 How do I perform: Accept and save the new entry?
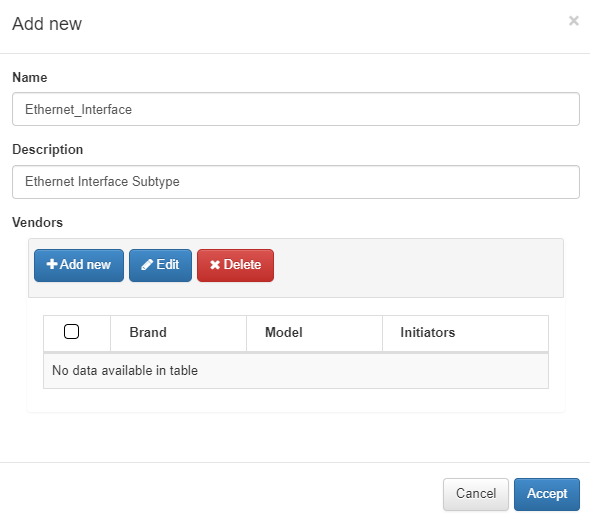(x=547, y=494)
